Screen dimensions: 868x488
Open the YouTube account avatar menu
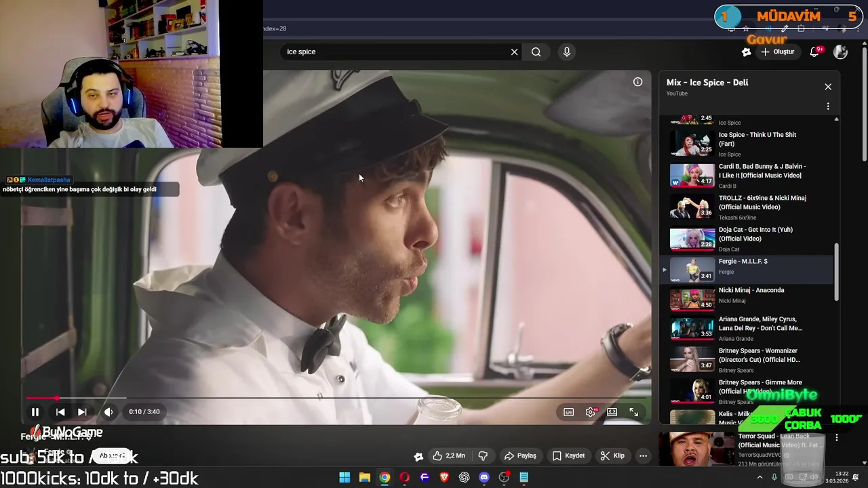pyautogui.click(x=840, y=52)
